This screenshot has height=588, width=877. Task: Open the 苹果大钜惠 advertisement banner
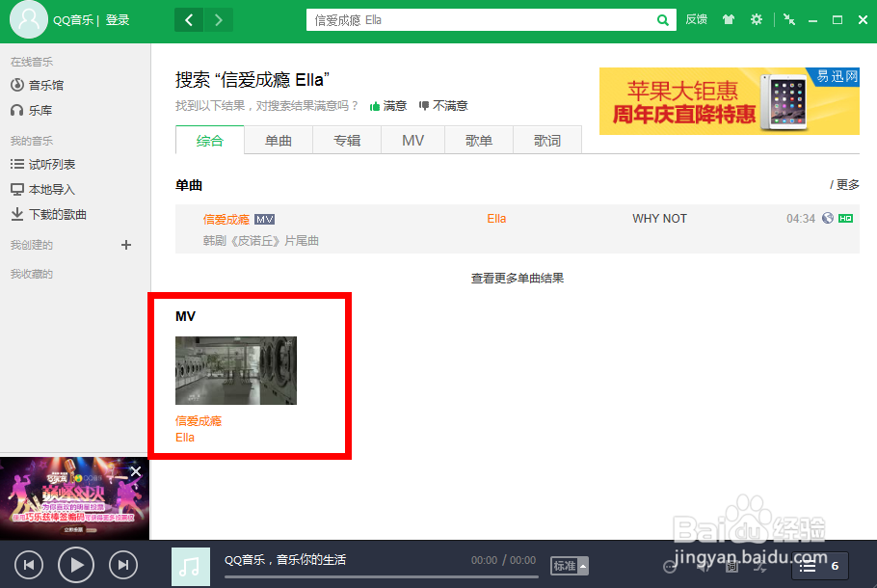click(730, 101)
